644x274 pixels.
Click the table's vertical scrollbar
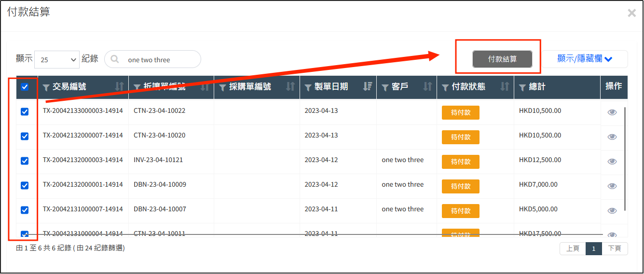pyautogui.click(x=625, y=159)
